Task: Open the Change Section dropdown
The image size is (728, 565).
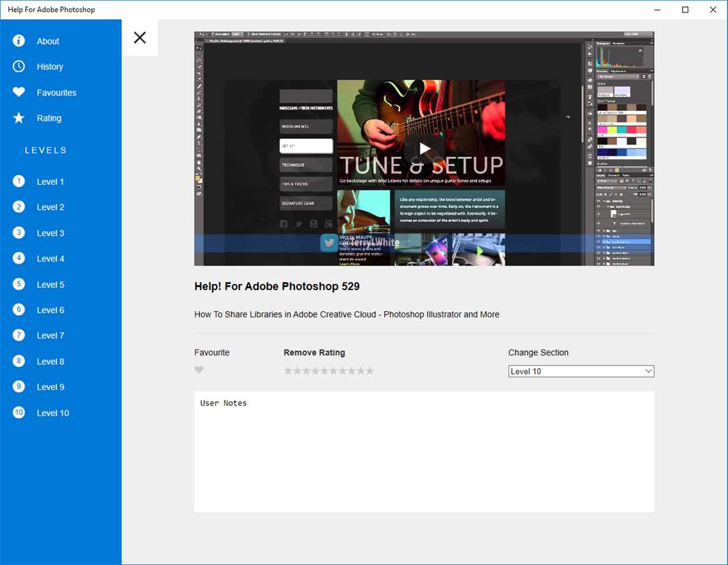Action: coord(581,371)
